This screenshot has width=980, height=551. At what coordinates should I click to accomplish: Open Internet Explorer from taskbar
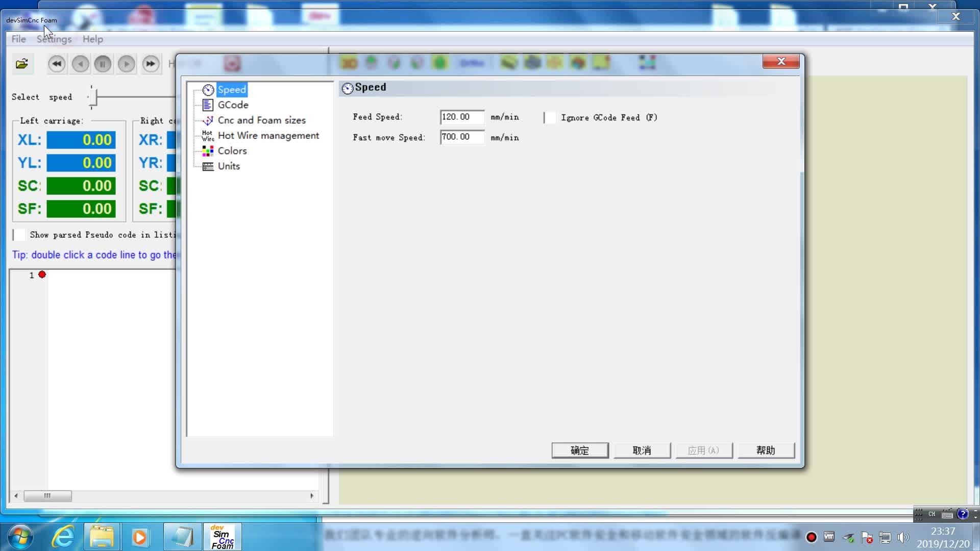[63, 537]
